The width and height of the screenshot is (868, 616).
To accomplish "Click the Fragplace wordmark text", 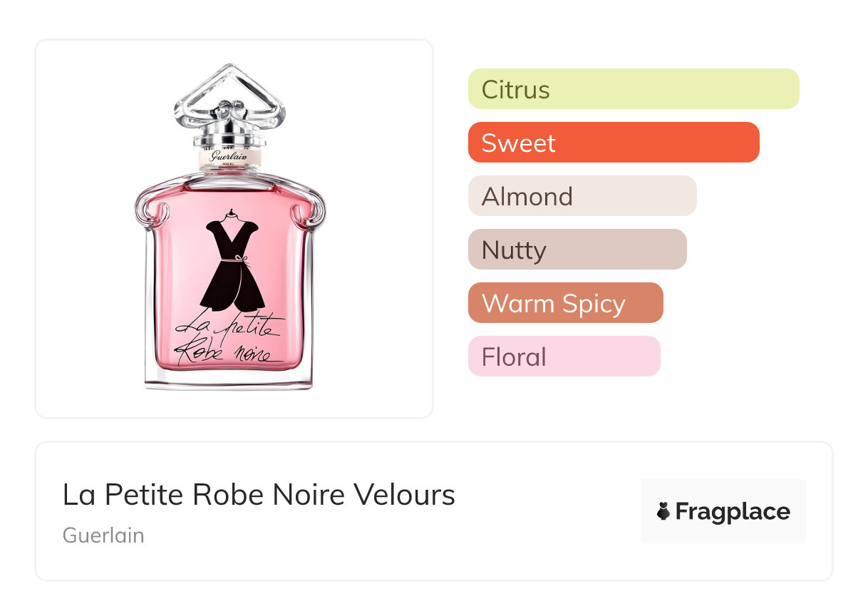I will click(x=733, y=511).
